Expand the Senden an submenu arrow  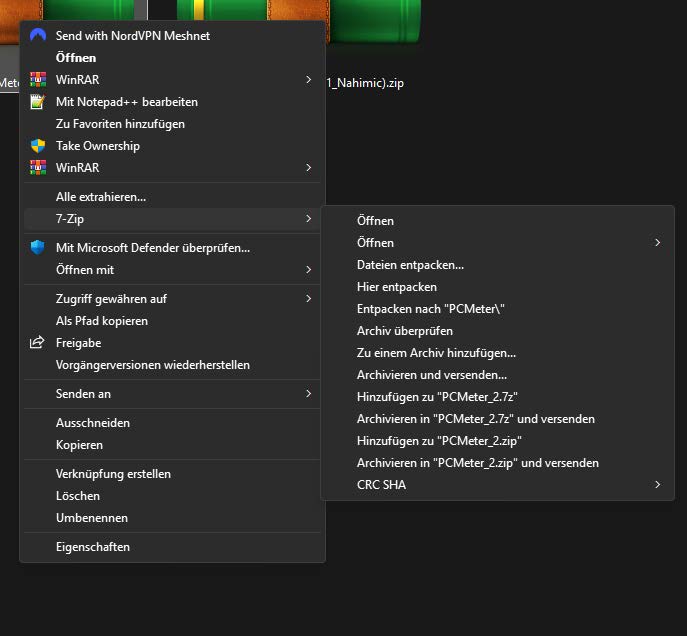[x=308, y=393]
